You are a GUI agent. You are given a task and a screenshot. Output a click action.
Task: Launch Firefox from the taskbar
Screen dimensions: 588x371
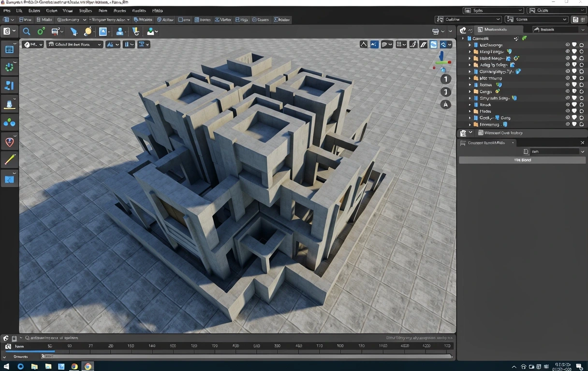click(74, 367)
